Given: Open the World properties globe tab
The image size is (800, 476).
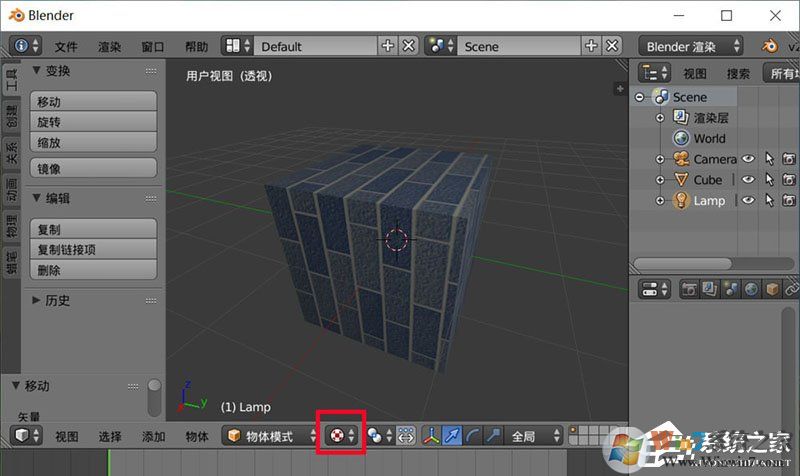Looking at the screenshot, I should [752, 289].
